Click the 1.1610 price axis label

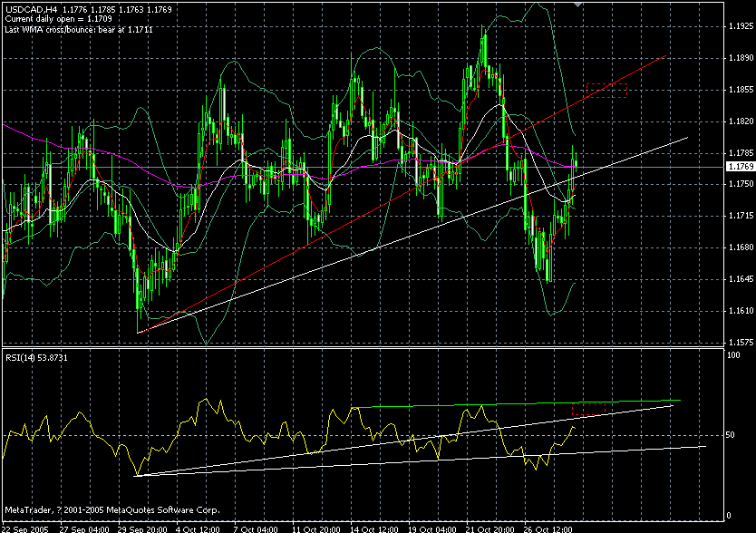click(x=741, y=311)
